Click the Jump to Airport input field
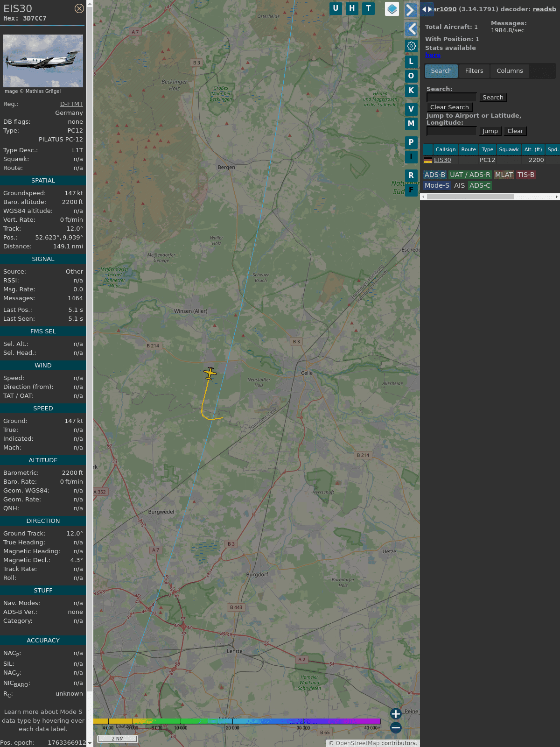Viewport: 560px width, 747px height. [x=452, y=131]
